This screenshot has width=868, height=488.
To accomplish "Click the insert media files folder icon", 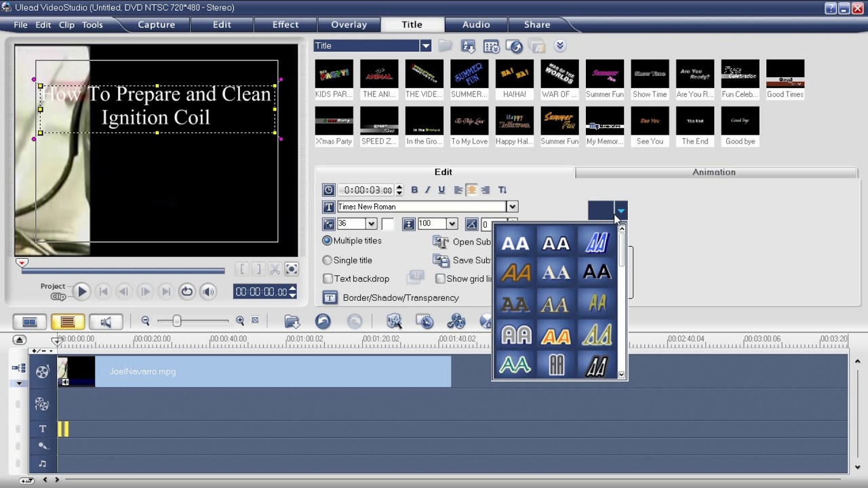I will tap(292, 321).
